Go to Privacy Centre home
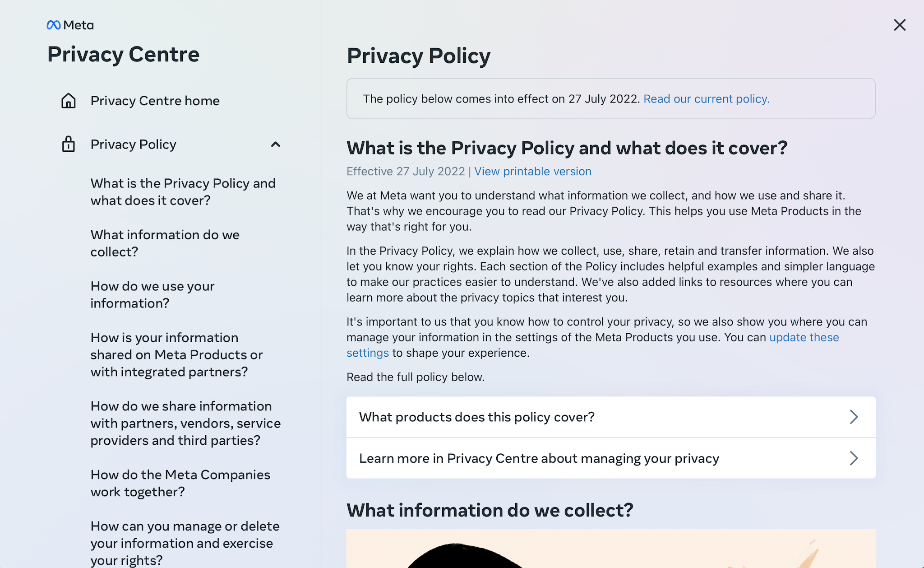Image resolution: width=924 pixels, height=568 pixels. pos(155,101)
